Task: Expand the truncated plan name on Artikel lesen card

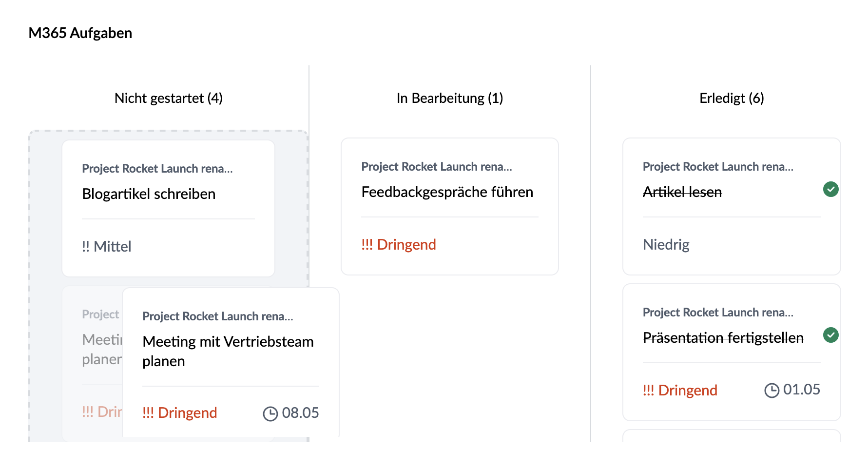Action: 718,166
